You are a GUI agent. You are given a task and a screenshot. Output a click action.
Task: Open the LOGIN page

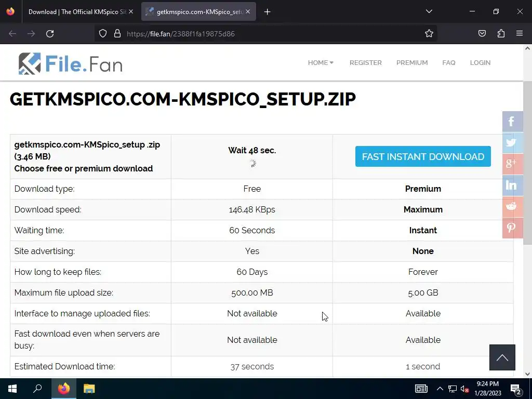(480, 63)
